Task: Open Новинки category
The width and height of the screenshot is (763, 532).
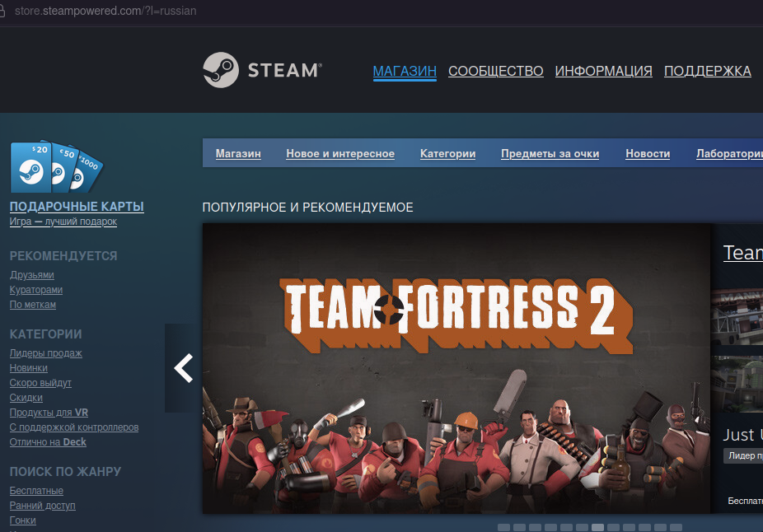Action: coord(29,368)
